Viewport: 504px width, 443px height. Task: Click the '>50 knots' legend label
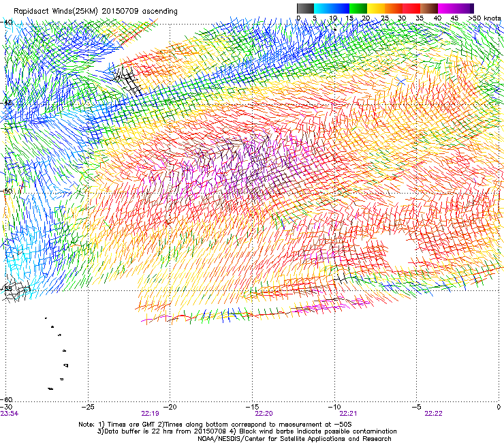click(x=484, y=18)
